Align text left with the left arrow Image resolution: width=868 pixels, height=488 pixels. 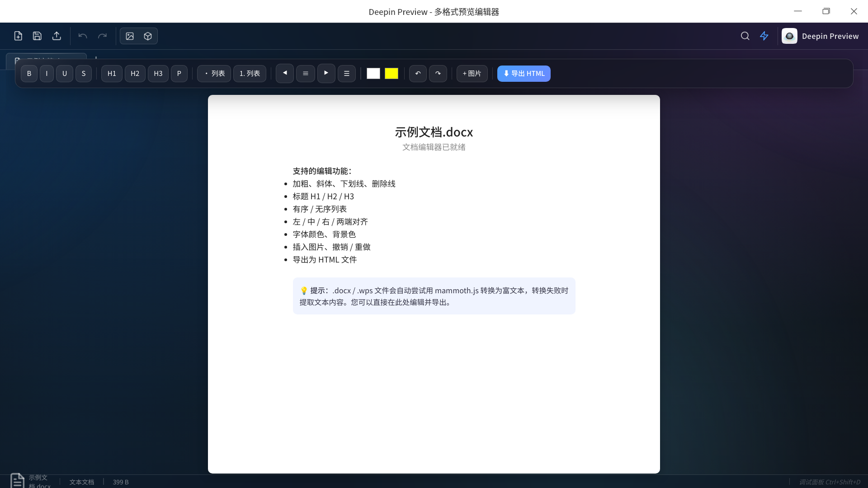285,73
